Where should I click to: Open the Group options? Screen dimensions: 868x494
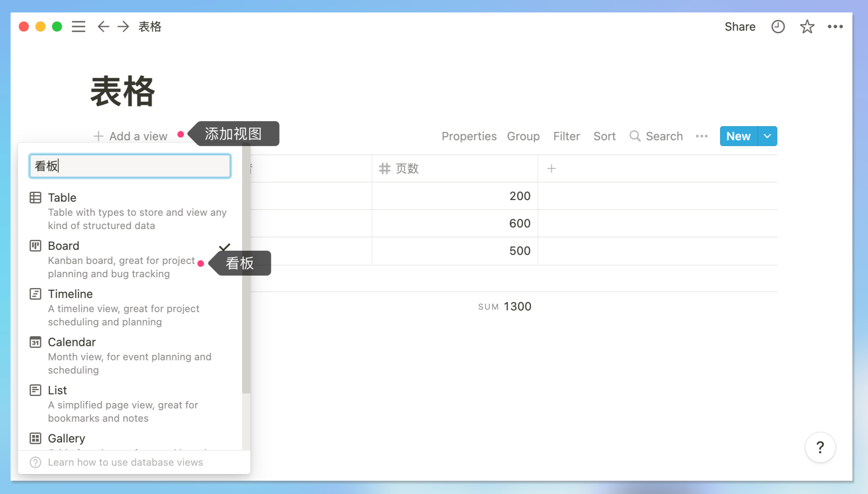tap(523, 136)
